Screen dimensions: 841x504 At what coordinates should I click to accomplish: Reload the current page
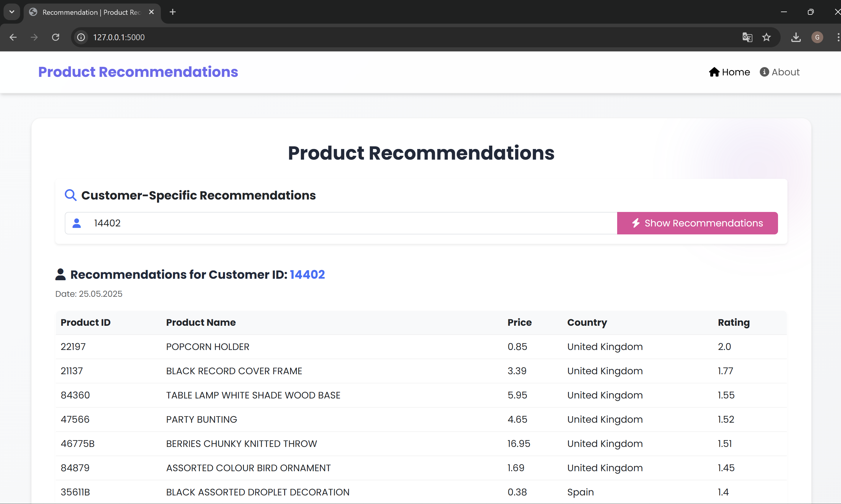pyautogui.click(x=55, y=37)
